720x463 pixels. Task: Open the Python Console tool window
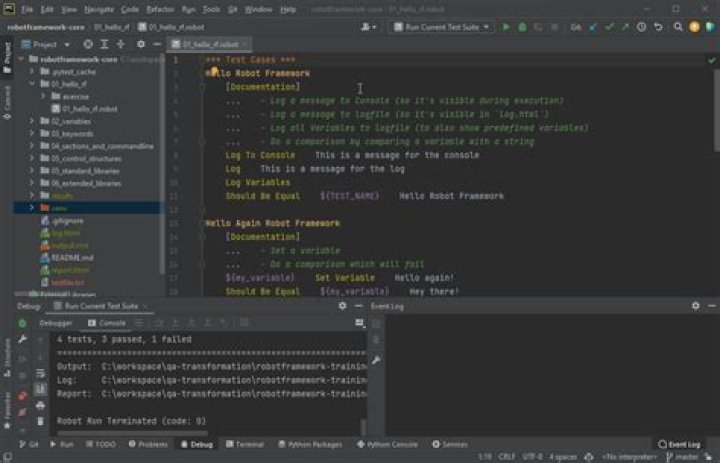387,444
